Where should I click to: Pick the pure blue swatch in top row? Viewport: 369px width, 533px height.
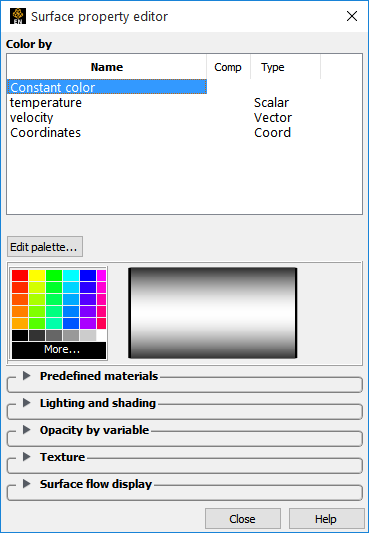pos(88,275)
